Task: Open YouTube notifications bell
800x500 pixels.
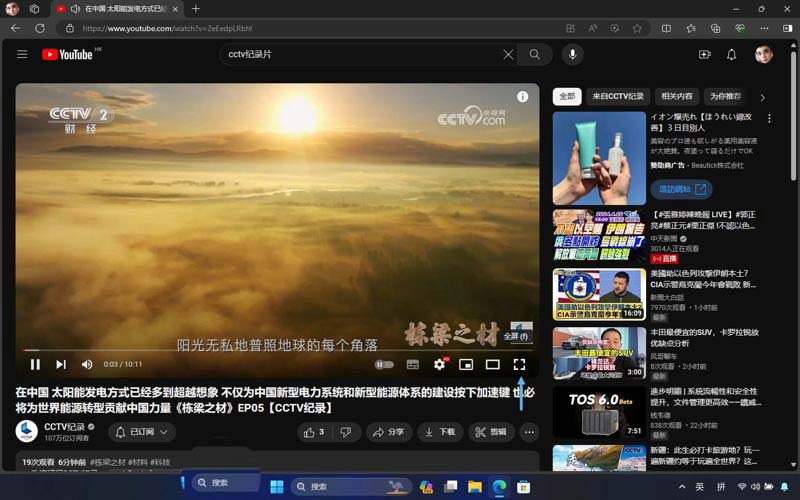Action: point(731,54)
